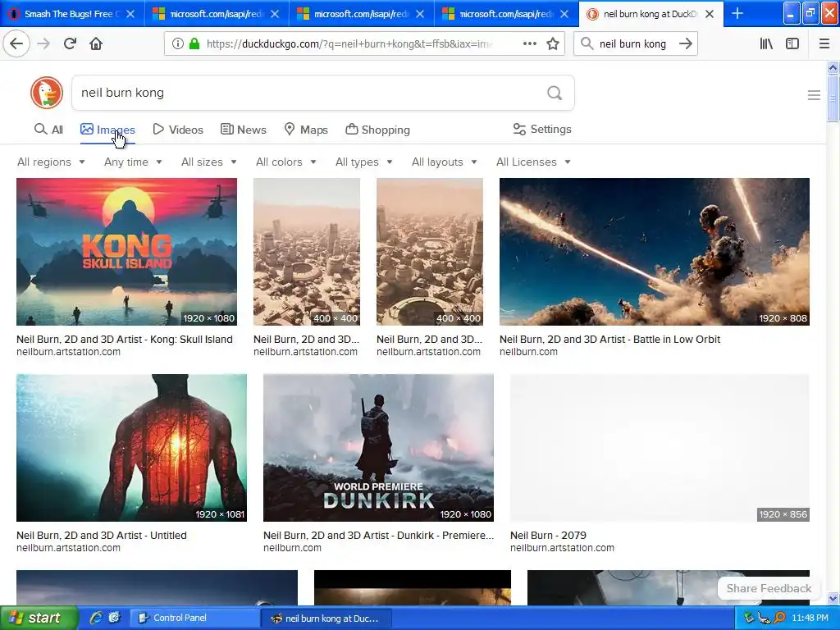Expand the All types filter dropdown
The height and width of the screenshot is (630, 840).
[363, 162]
